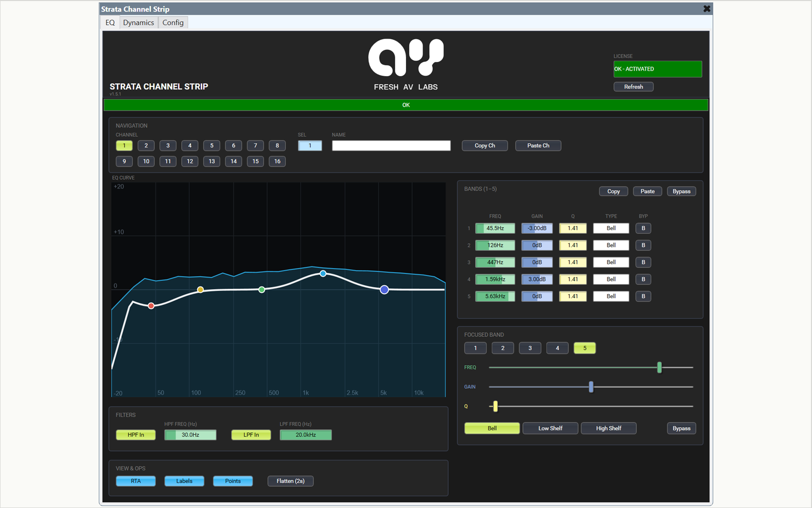Click band 2 Q value 1.41
Image resolution: width=812 pixels, height=508 pixels.
(x=573, y=245)
